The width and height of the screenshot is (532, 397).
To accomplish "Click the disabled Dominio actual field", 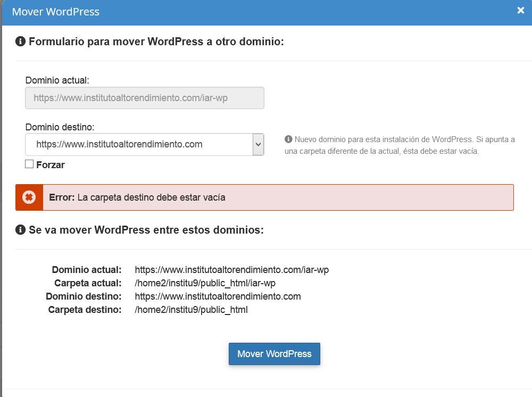I will (x=145, y=98).
